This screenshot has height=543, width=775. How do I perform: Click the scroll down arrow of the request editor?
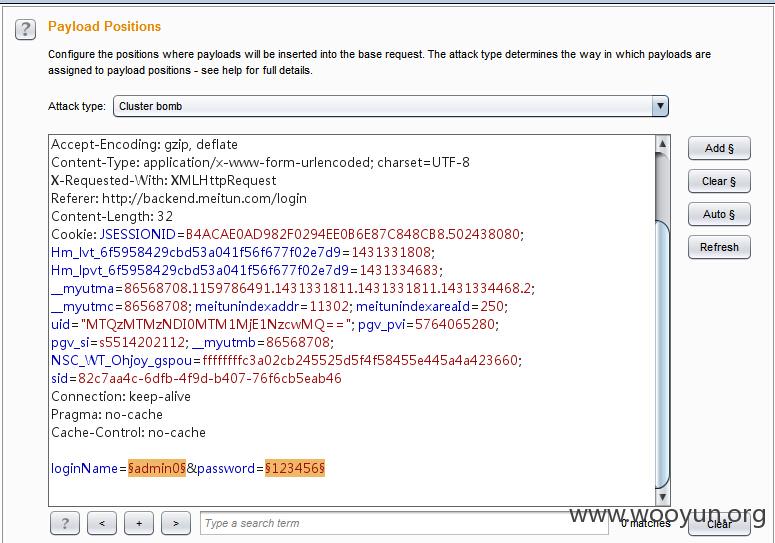pos(662,497)
